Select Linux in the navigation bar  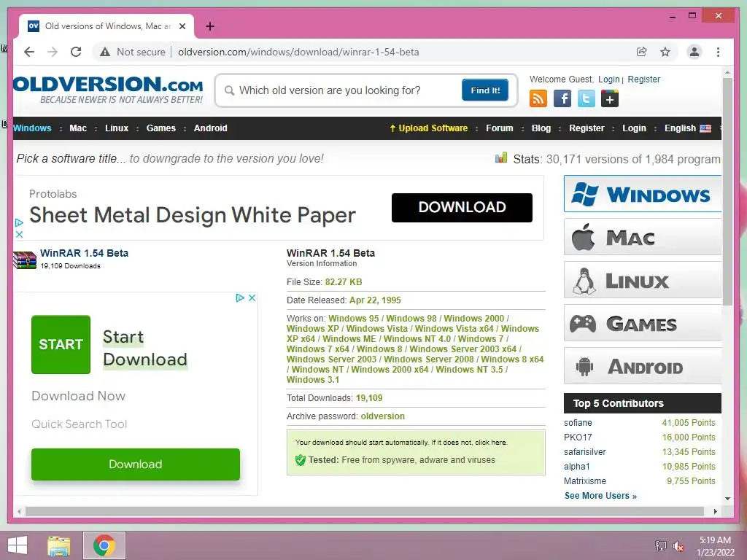point(117,128)
